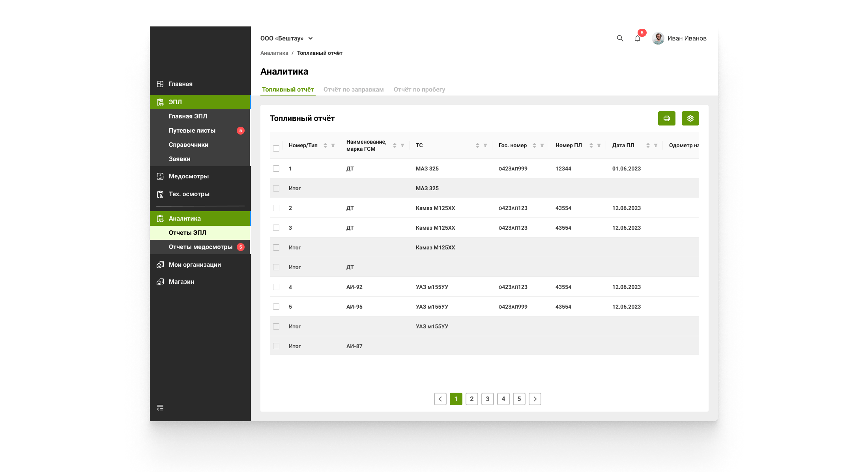Filter the Наименование, марка ГСМ column

[402, 146]
